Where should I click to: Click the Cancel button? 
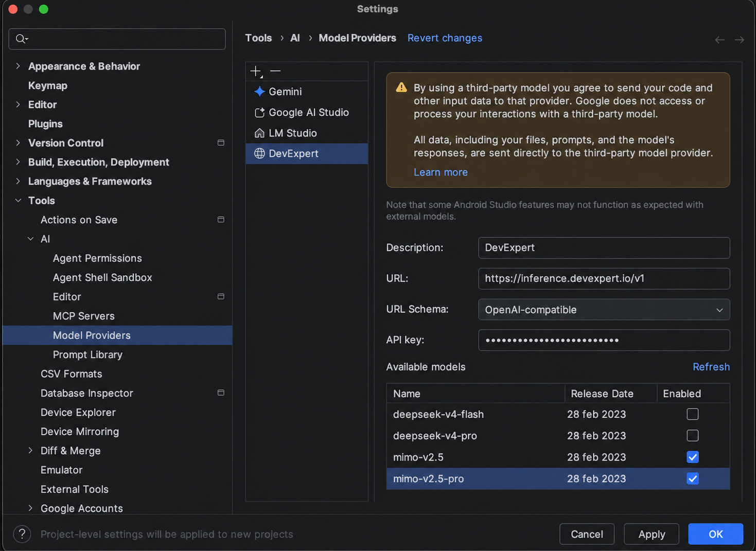click(587, 534)
